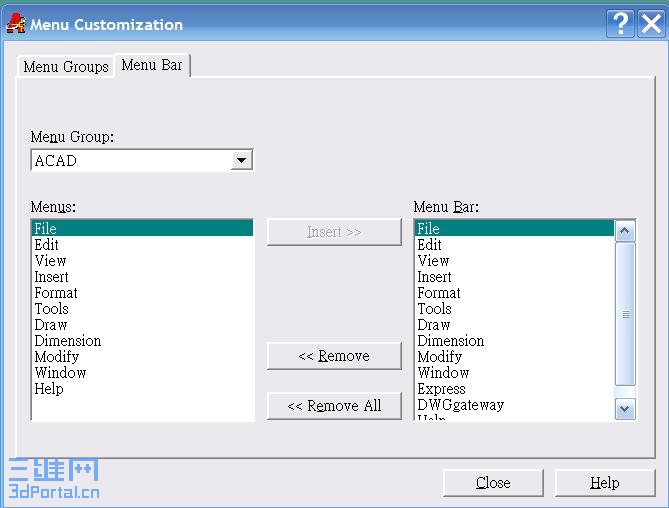Click the ACAD menu group field
Viewport: 669px width, 508px height.
coord(142,160)
